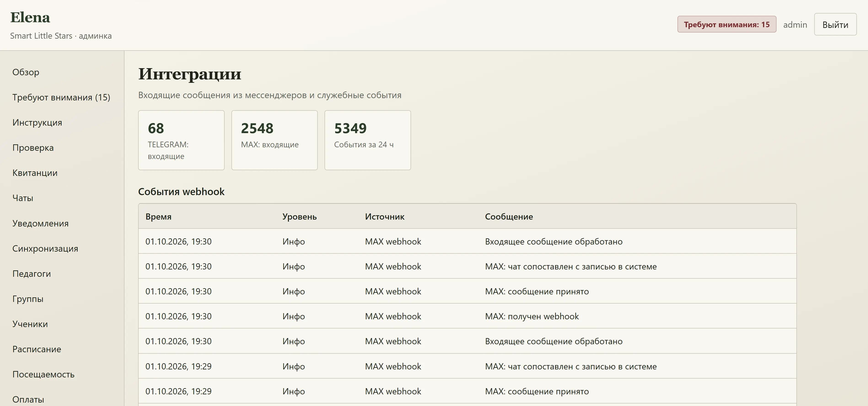Navigate to Квитанции
Image resolution: width=868 pixels, height=406 pixels.
tap(35, 173)
